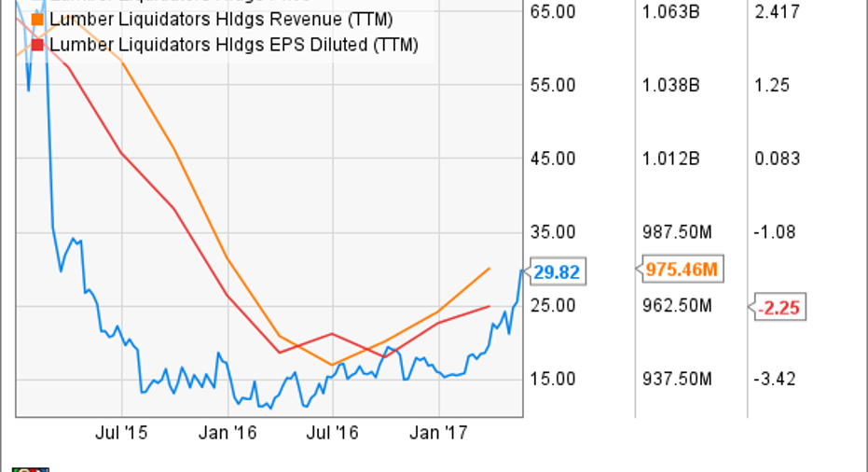
Task: Click the Jan '17 date axis label
Action: [x=439, y=433]
